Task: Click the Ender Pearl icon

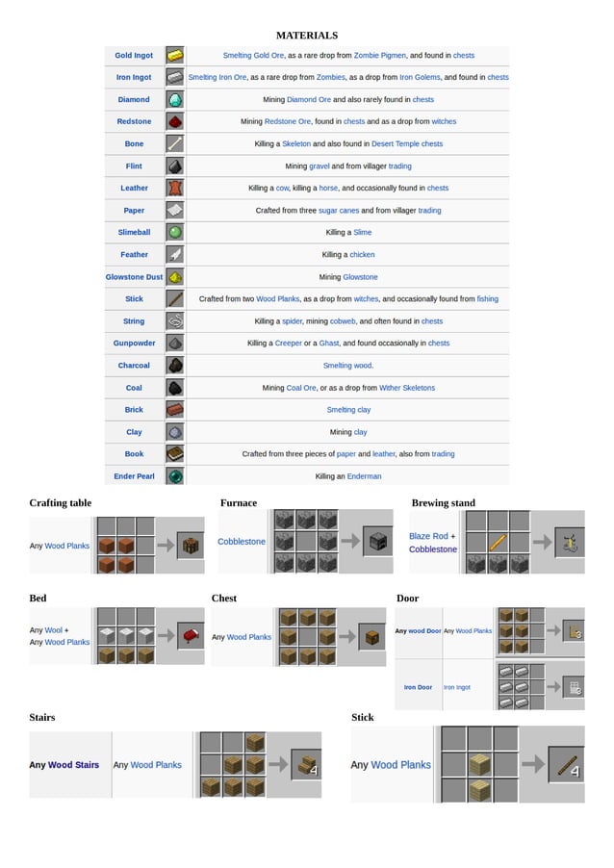Action: [175, 476]
